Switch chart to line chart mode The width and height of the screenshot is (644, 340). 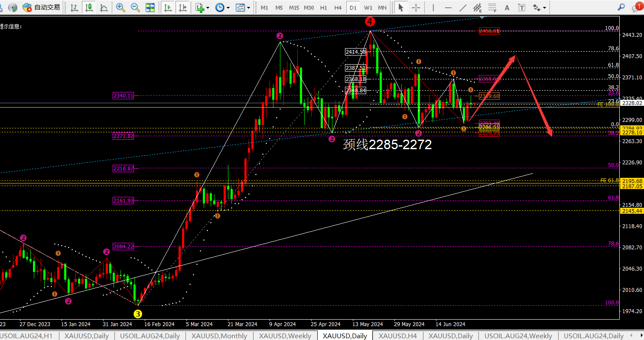pyautogui.click(x=104, y=7)
